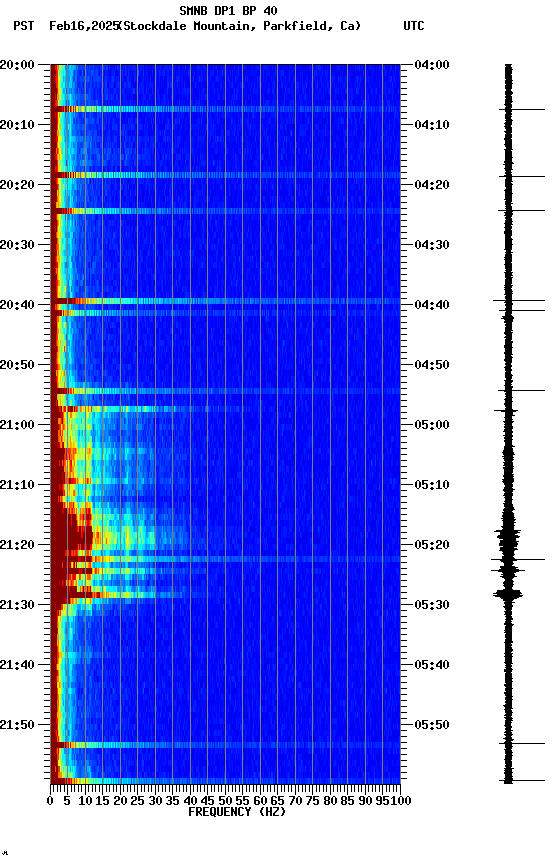Click the 04:20 UTC time label
The width and height of the screenshot is (552, 864).
(432, 185)
